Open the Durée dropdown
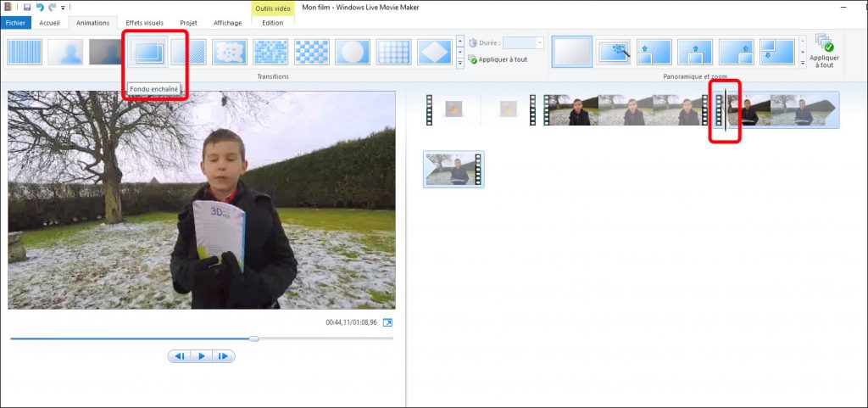The height and width of the screenshot is (408, 868). click(539, 42)
